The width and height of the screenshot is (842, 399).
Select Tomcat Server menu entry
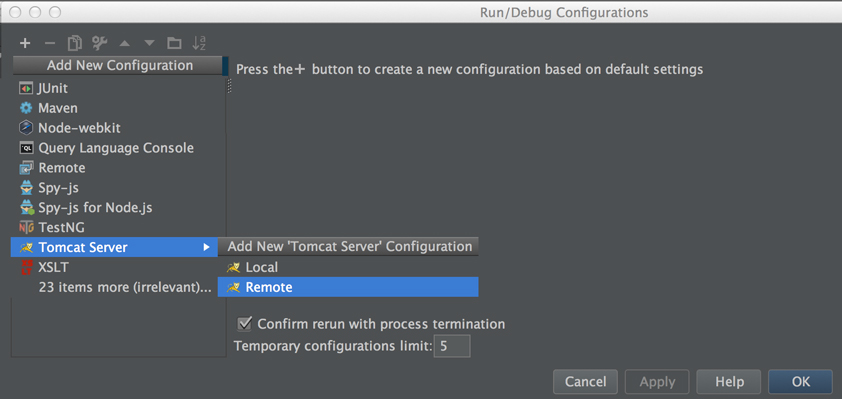tap(114, 248)
